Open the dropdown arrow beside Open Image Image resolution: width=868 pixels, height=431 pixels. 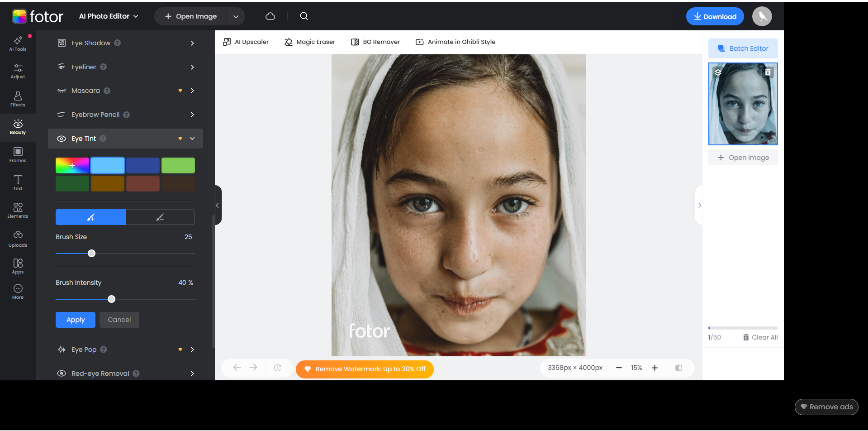point(236,16)
